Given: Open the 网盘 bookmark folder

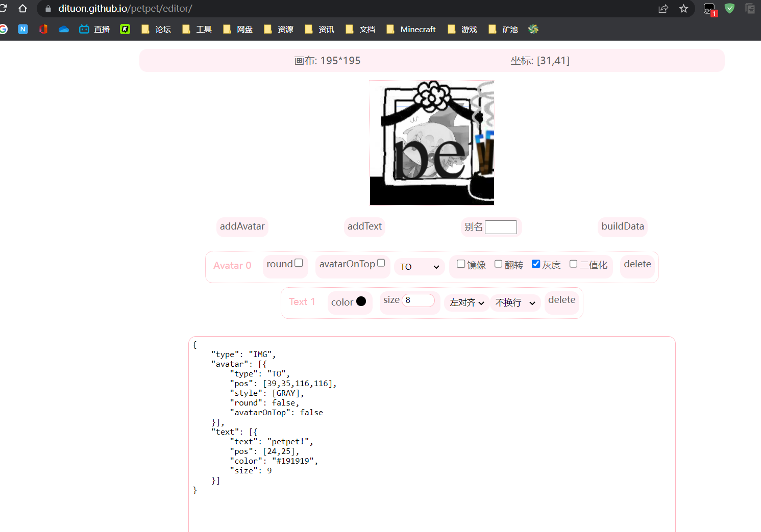Looking at the screenshot, I should 238,29.
